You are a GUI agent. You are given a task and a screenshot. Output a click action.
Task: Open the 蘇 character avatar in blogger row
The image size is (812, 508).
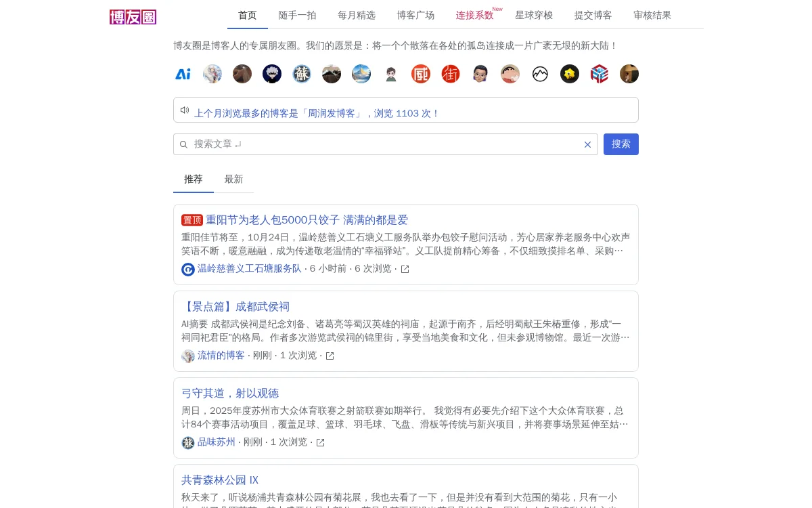coord(302,74)
